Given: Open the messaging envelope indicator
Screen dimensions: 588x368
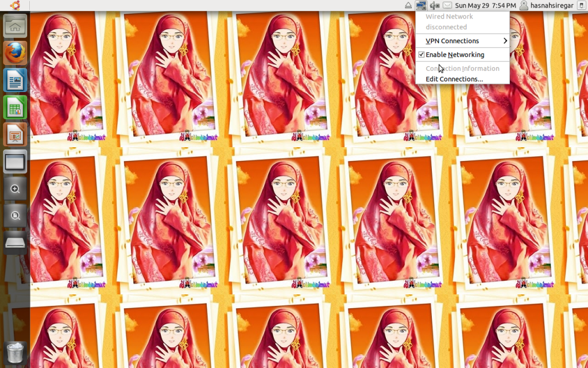Looking at the screenshot, I should (447, 5).
